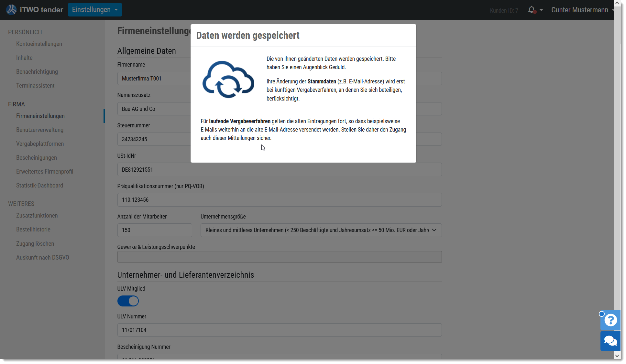Open Bescheinigungen section
This screenshot has width=626, height=364.
37,158
